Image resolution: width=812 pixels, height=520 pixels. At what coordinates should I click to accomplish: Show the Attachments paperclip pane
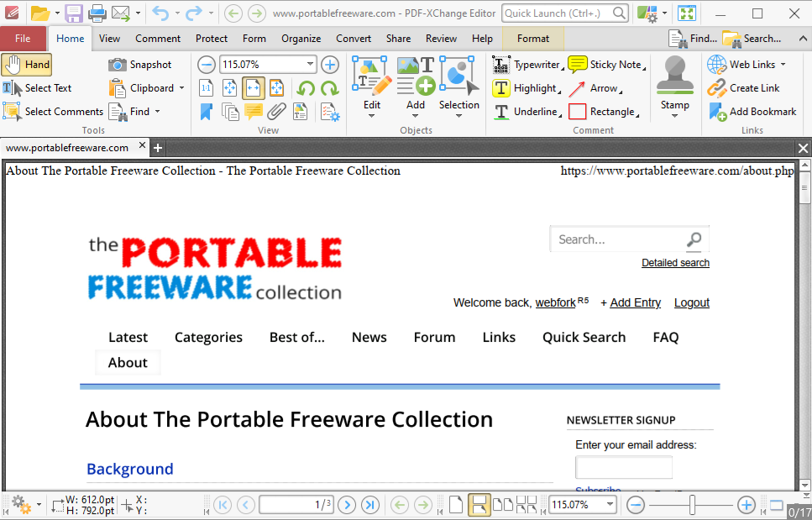276,112
